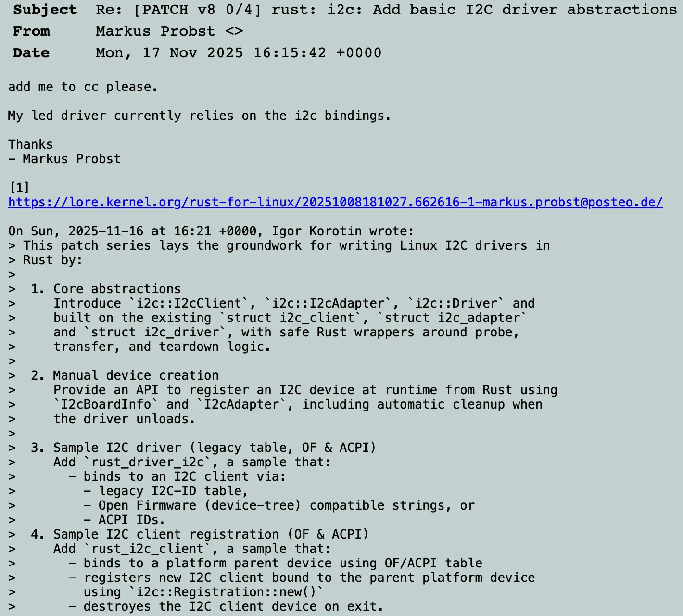Image resolution: width=683 pixels, height=616 pixels.
Task: Click the '2. Manual device creation' quoted heading
Action: click(x=125, y=375)
